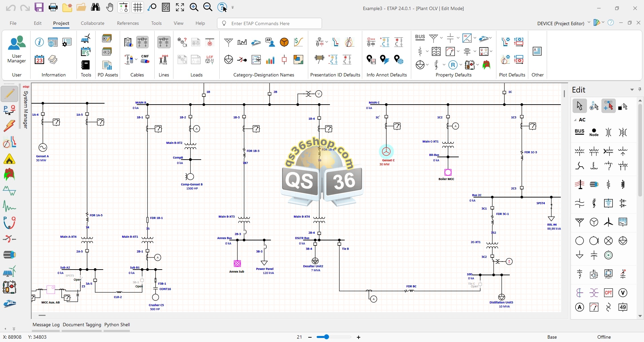Expand the quick access toolbar customize arrow
The width and height of the screenshot is (644, 342).
[233, 7]
